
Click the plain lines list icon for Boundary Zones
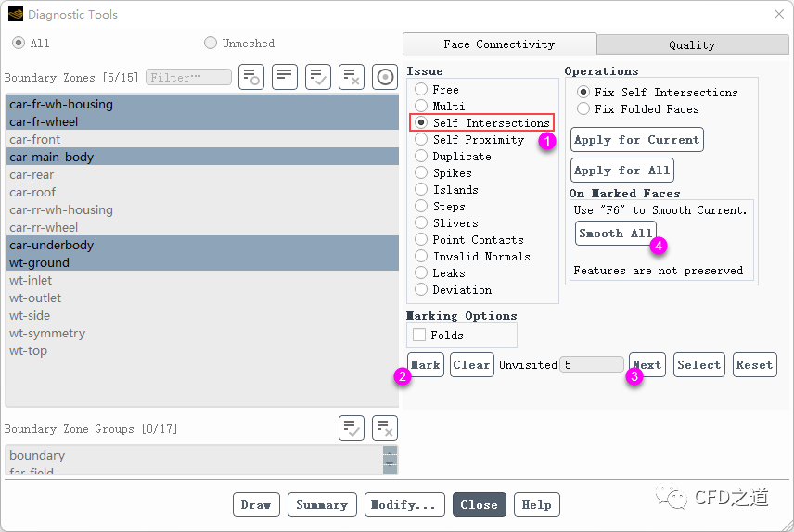[x=285, y=77]
